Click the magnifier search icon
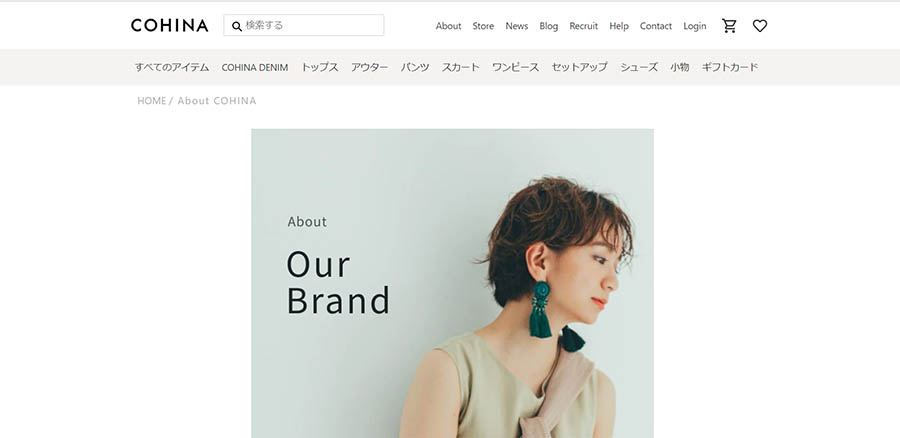The image size is (900, 438). [236, 26]
